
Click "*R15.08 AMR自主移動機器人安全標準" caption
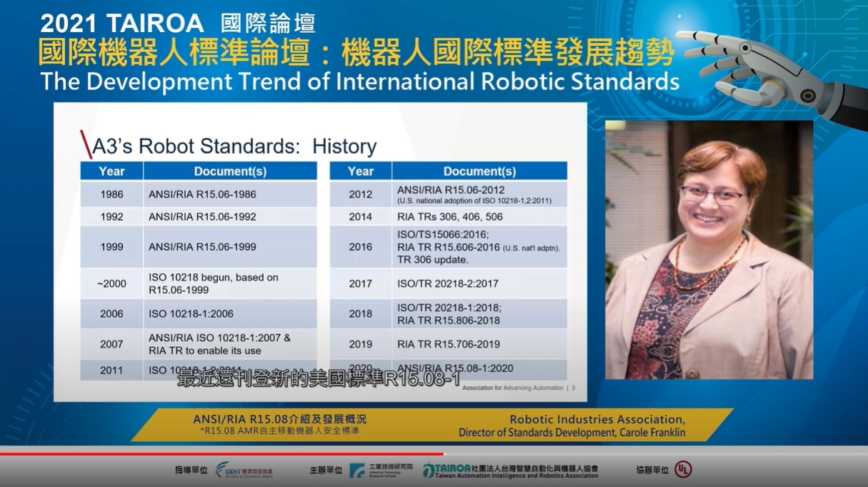pos(280,431)
